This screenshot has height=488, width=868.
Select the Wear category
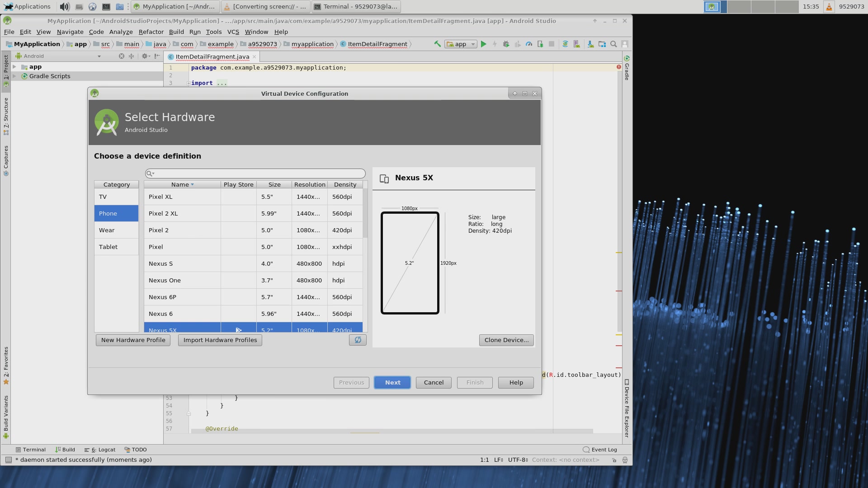pyautogui.click(x=116, y=230)
